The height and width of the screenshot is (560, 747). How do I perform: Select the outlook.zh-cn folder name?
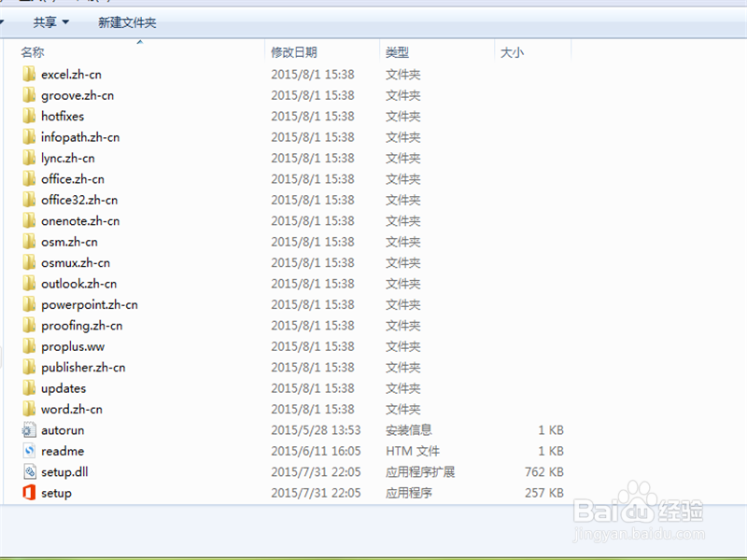pos(78,284)
